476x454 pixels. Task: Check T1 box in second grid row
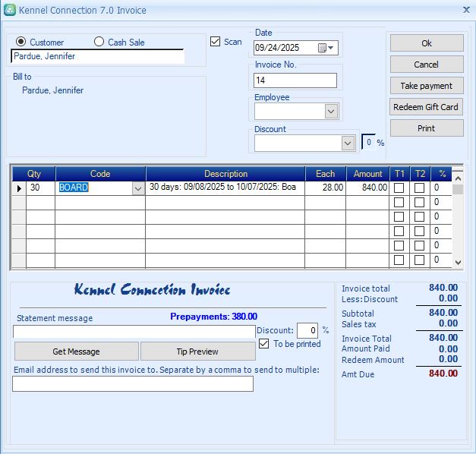pyautogui.click(x=399, y=202)
